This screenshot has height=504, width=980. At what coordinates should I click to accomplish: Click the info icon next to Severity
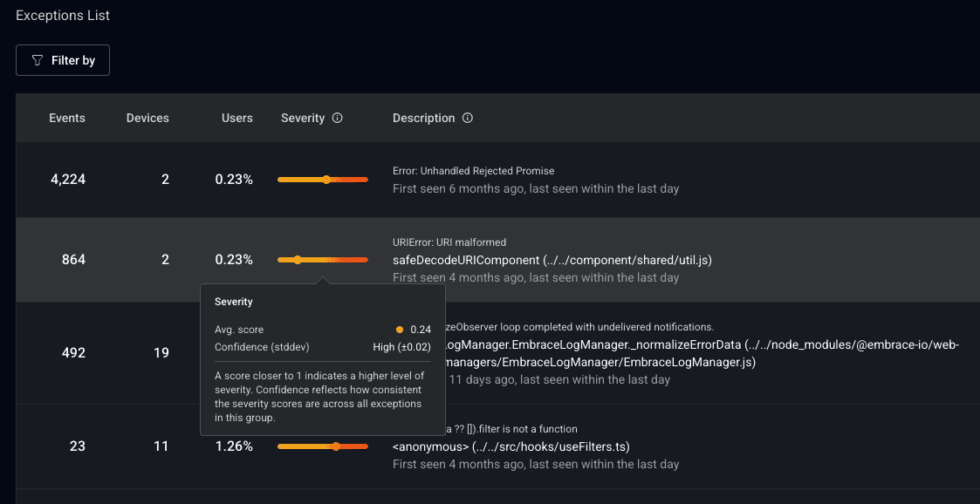click(338, 118)
